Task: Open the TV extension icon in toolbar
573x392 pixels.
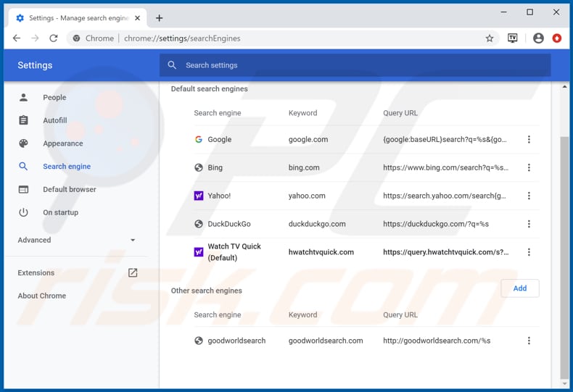Action: click(x=512, y=38)
